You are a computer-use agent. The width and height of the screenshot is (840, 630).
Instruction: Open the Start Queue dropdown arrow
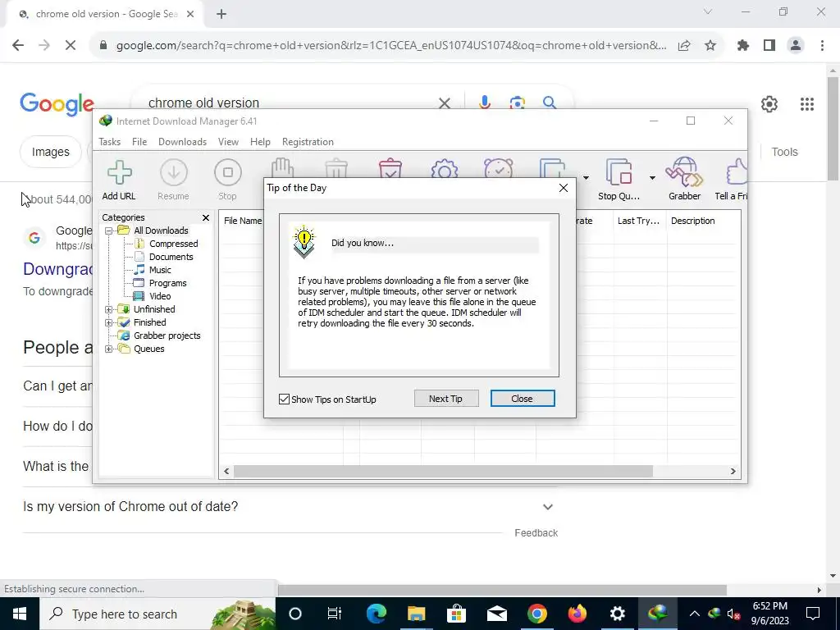coord(586,178)
